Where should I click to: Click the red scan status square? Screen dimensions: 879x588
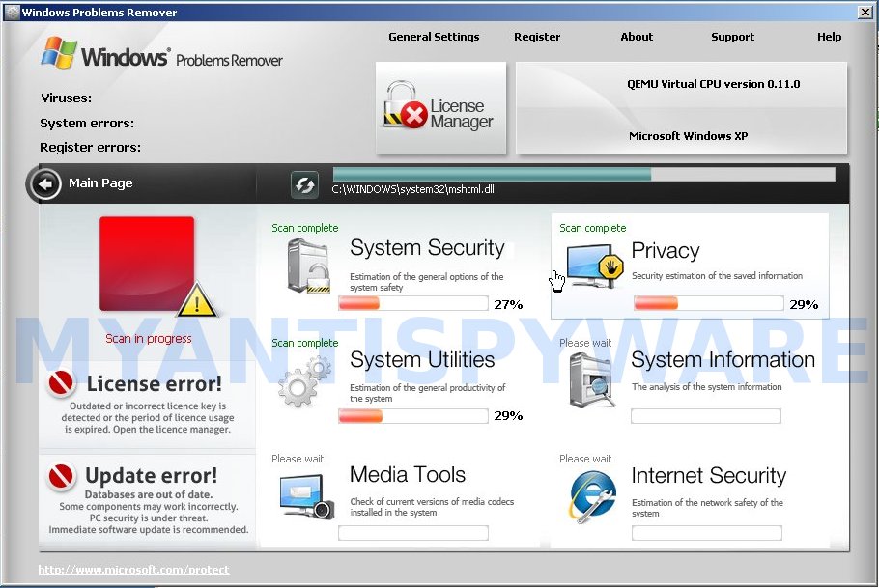pyautogui.click(x=147, y=264)
